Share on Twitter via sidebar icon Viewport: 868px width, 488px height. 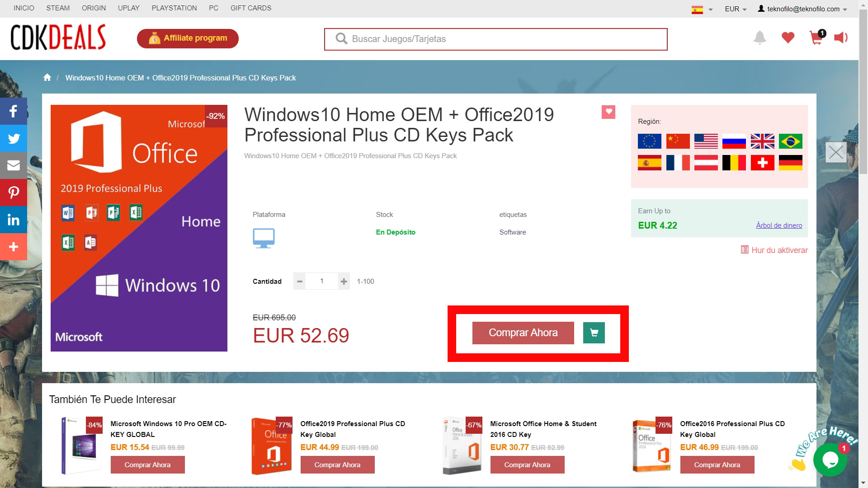(14, 138)
